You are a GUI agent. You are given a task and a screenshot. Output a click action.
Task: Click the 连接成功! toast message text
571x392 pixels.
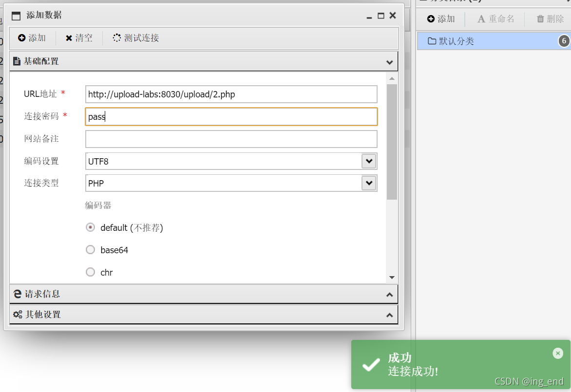pos(413,372)
